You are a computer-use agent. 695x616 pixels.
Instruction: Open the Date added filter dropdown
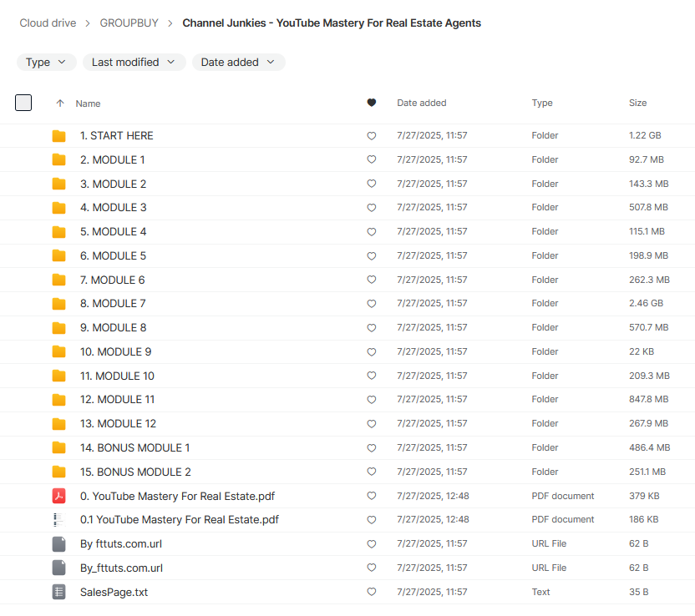pos(238,63)
